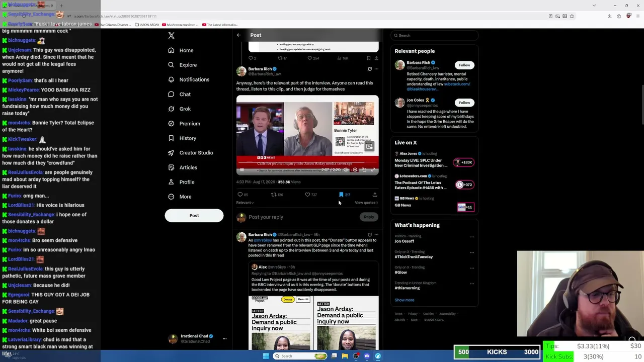The width and height of the screenshot is (644, 362).
Task: Open the browser hamburger menu
Action: [637, 16]
